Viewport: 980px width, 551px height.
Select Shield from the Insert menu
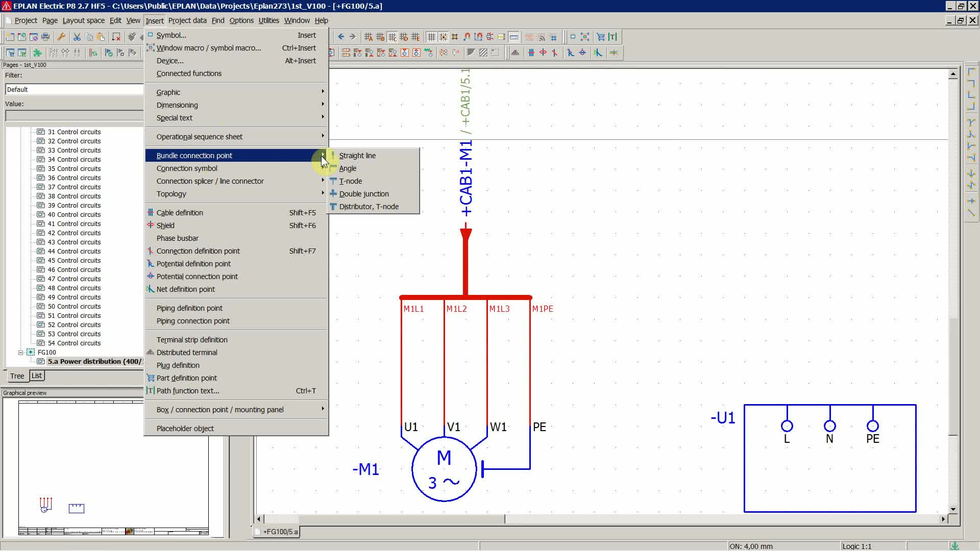166,225
